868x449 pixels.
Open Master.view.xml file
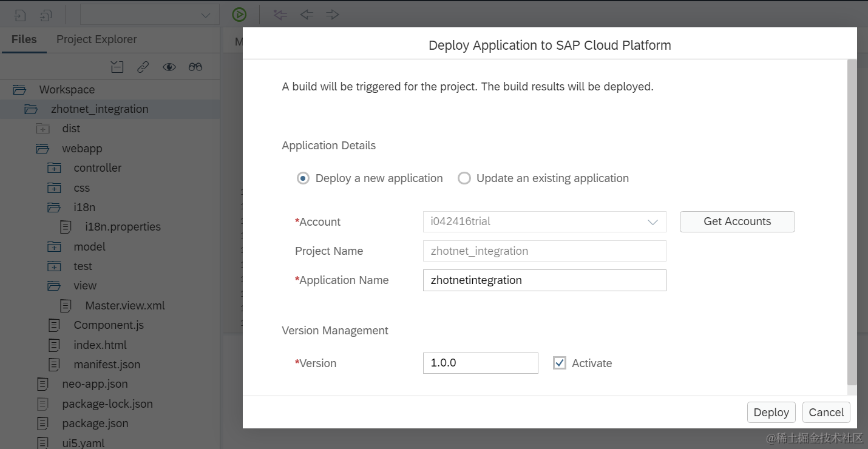[x=125, y=306]
